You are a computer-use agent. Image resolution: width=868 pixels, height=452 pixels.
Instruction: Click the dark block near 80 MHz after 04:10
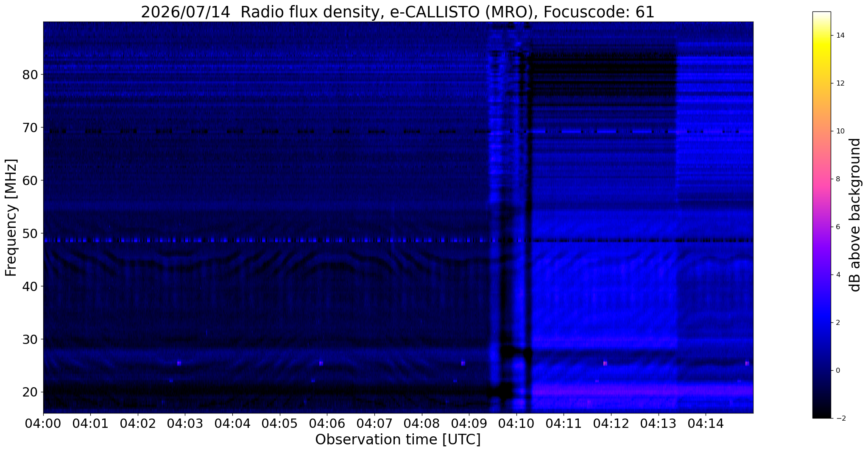pos(603,68)
